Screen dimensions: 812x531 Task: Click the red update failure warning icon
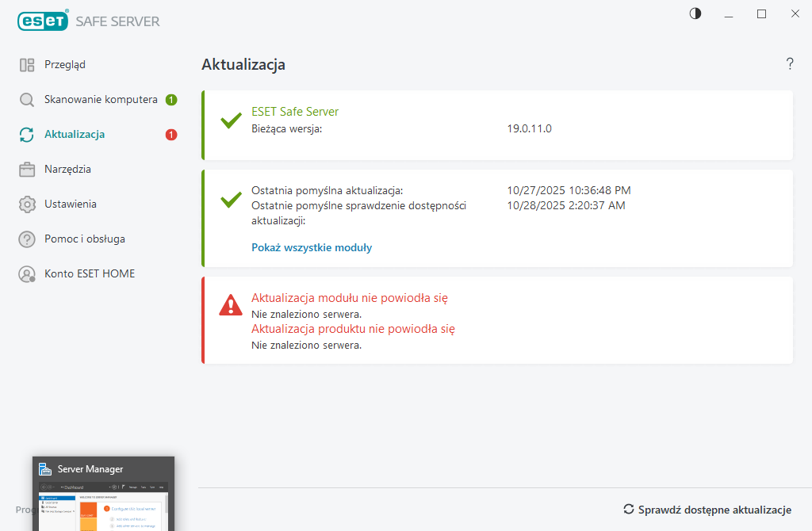point(231,304)
